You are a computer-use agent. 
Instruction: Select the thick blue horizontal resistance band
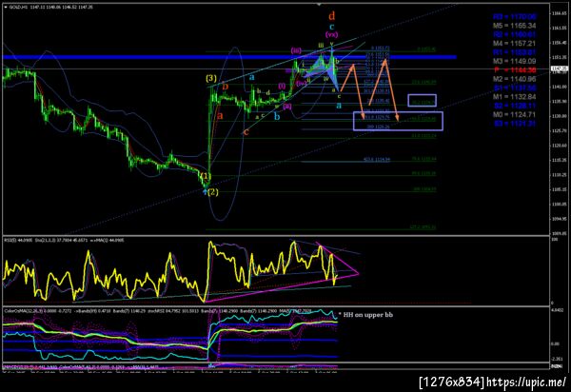coord(229,57)
